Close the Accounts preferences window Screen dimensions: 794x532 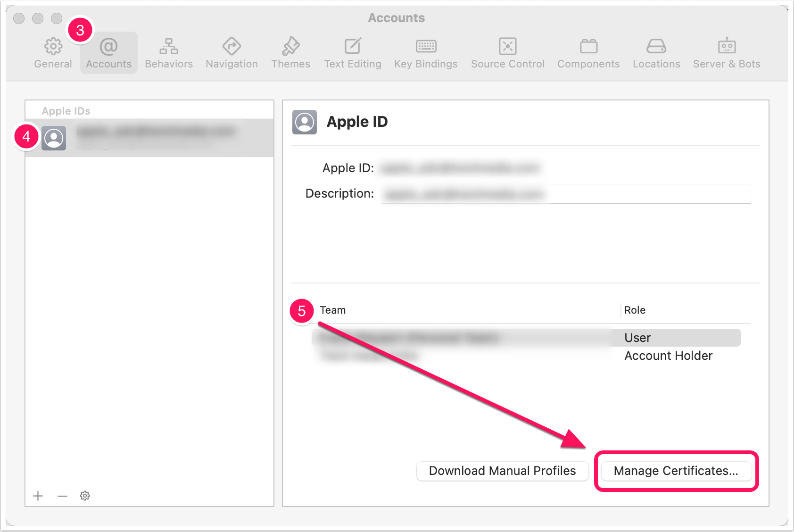(x=19, y=18)
